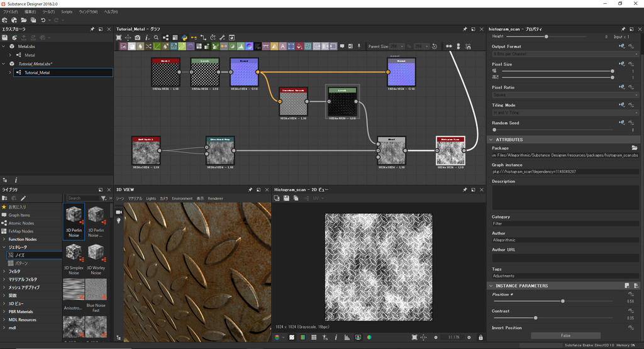Select the 3D Perlin Noise thumbnail
This screenshot has height=349, width=644.
tap(74, 214)
